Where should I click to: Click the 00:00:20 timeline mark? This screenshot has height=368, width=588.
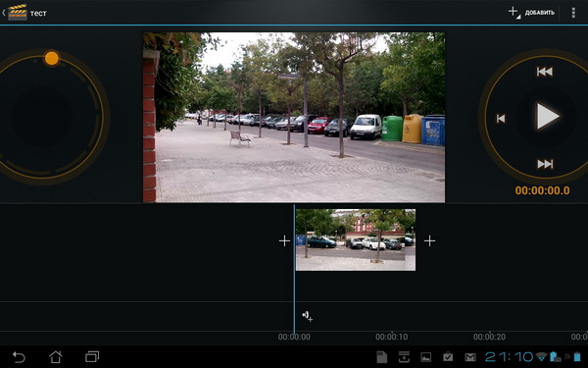pos(489,337)
